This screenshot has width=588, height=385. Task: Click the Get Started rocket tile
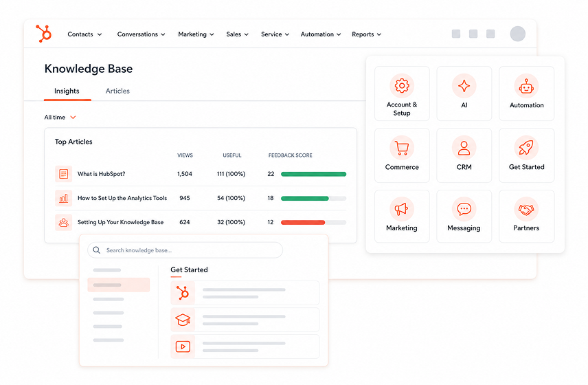coord(526,155)
